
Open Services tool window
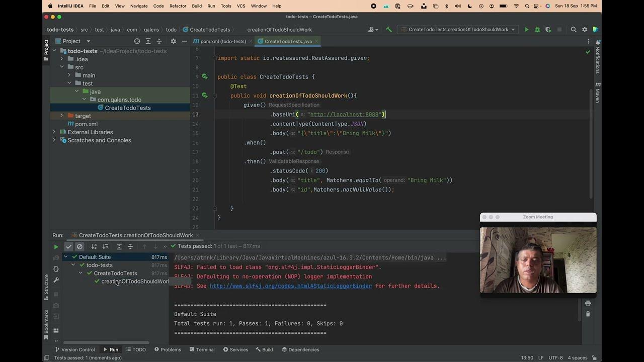click(x=235, y=349)
